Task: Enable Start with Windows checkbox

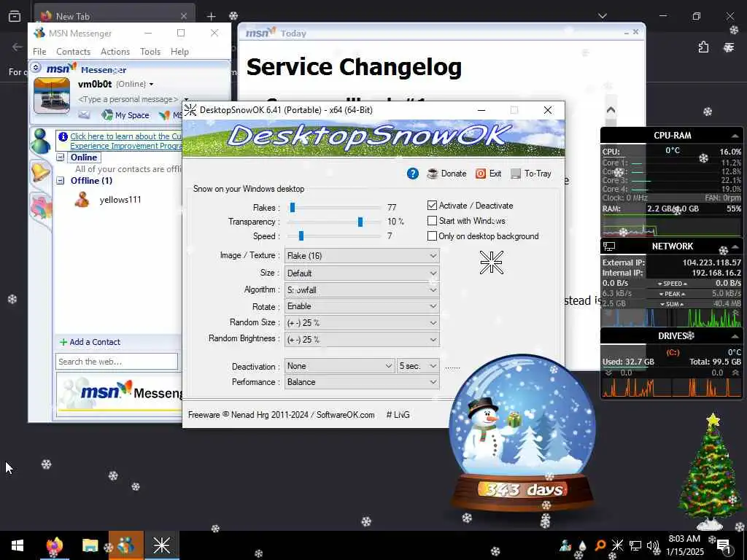Action: pos(432,220)
